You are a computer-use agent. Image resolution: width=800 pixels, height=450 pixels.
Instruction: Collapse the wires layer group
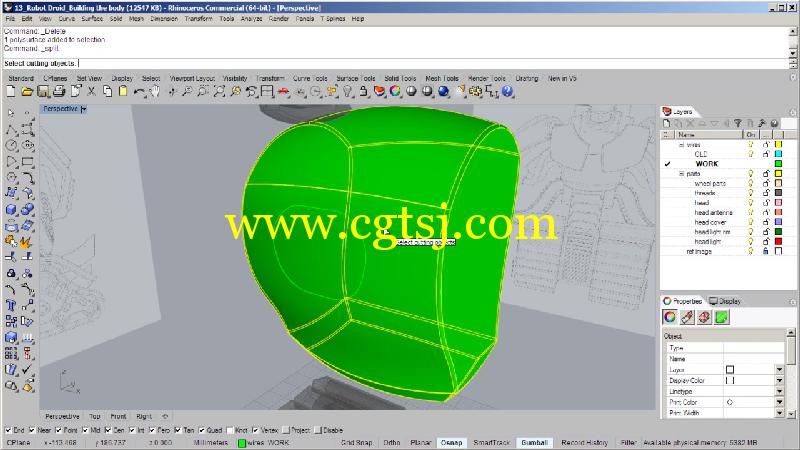pos(681,145)
